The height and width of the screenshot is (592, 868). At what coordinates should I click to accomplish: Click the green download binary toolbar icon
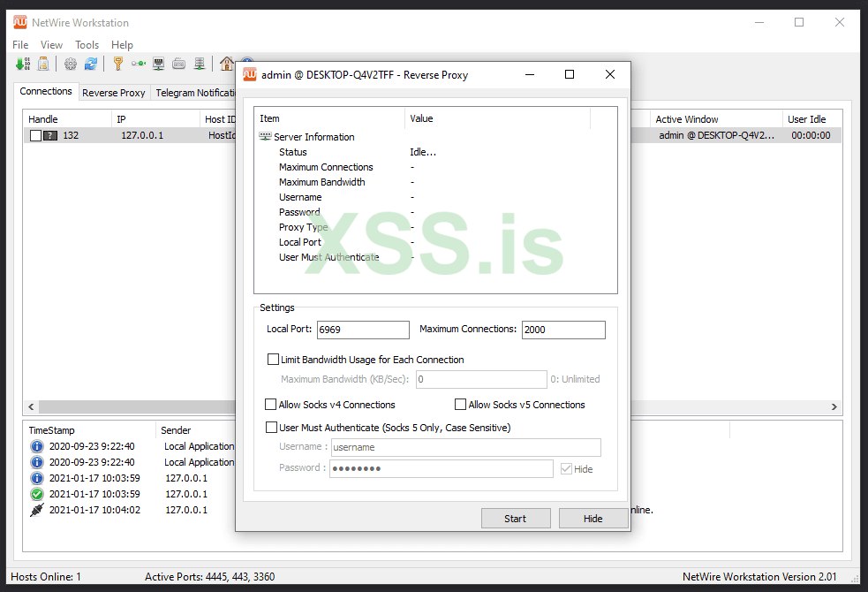click(23, 65)
